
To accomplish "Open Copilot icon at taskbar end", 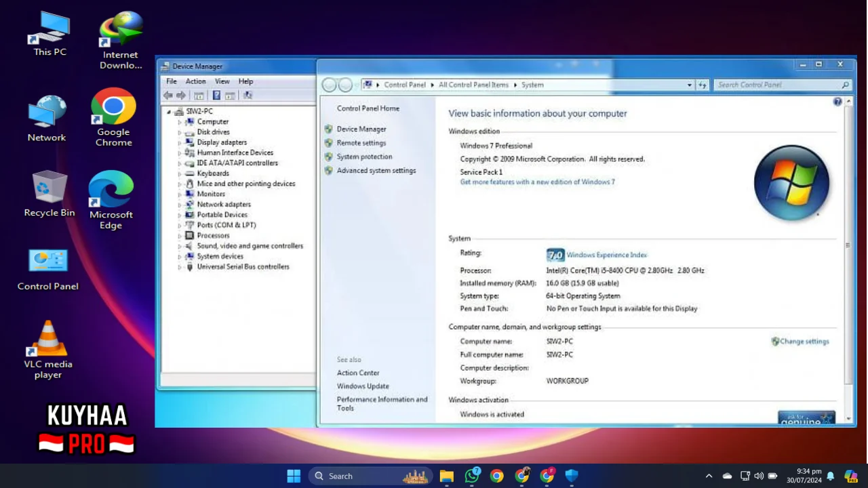I will [850, 476].
